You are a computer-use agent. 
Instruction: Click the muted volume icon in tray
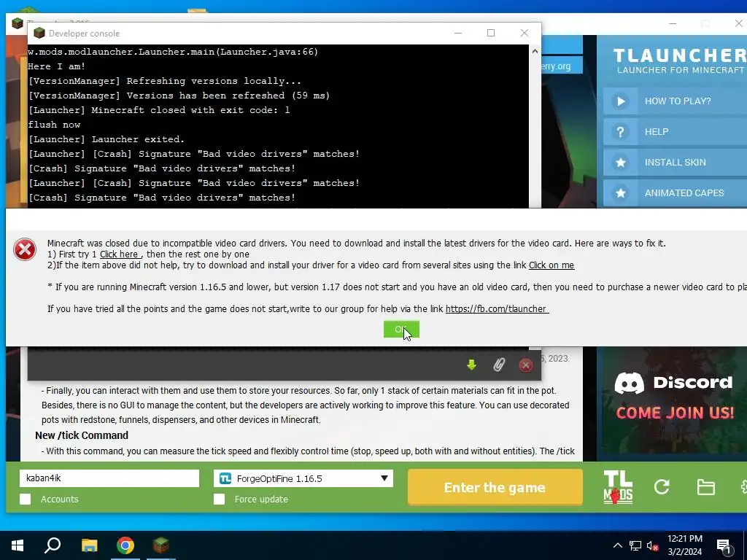652,545
